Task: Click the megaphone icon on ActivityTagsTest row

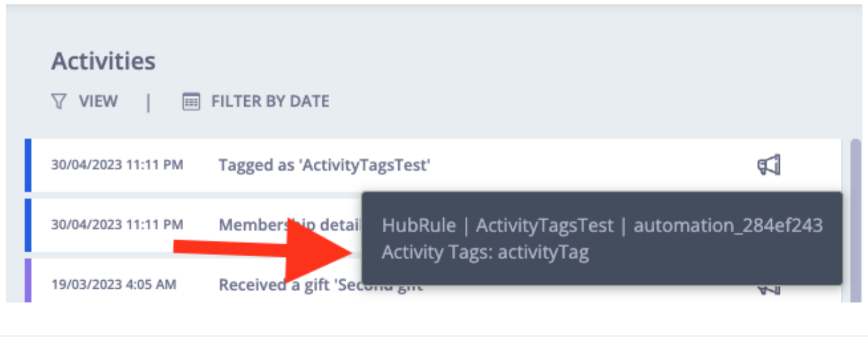Action: [769, 165]
